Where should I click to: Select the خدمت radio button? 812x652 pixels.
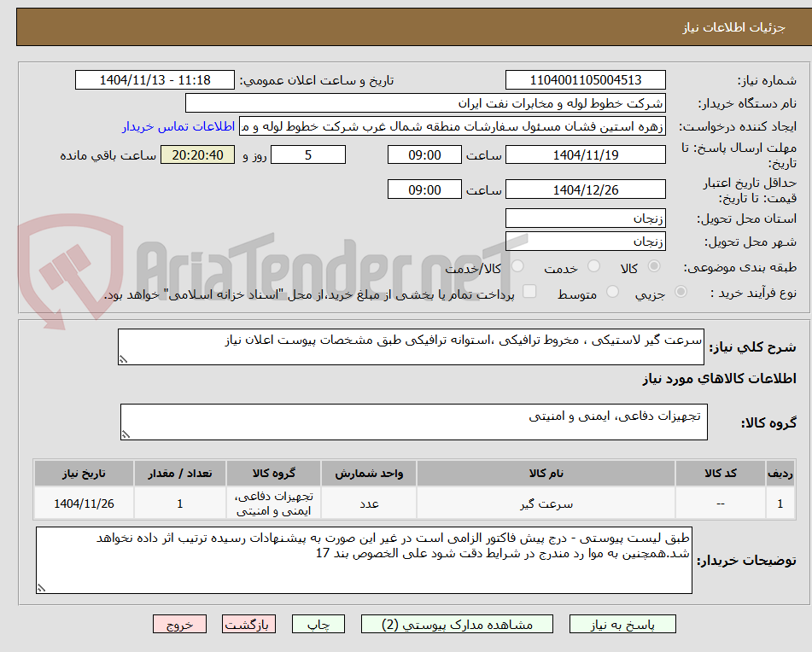point(594,266)
